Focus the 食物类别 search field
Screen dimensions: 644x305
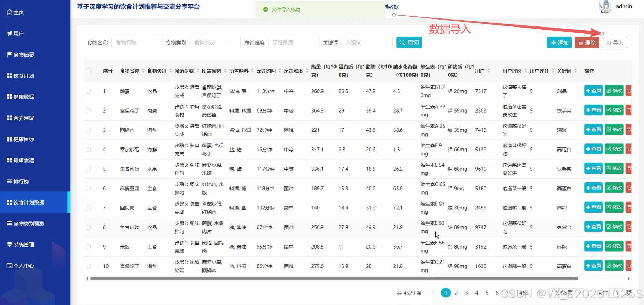pos(215,43)
